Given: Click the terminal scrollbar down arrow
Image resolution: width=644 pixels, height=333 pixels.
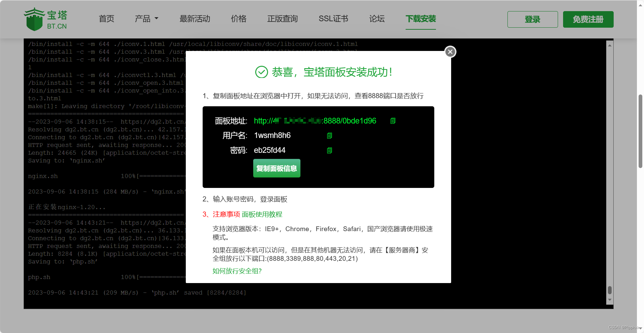Looking at the screenshot, I should [x=610, y=300].
